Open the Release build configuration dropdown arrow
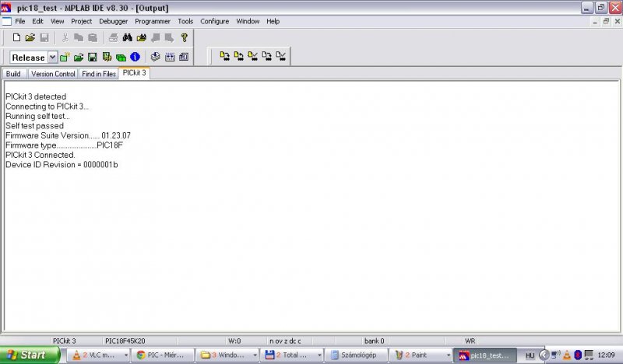Viewport: 623px width, 364px height. click(52, 57)
